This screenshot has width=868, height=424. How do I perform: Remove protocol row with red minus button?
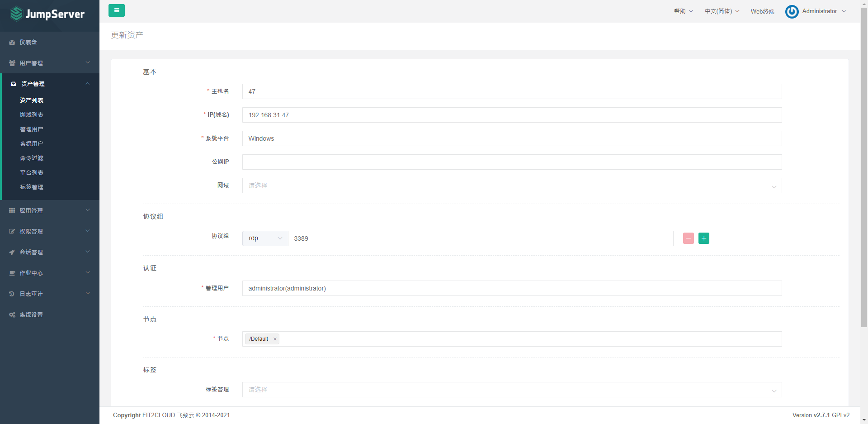click(x=689, y=238)
